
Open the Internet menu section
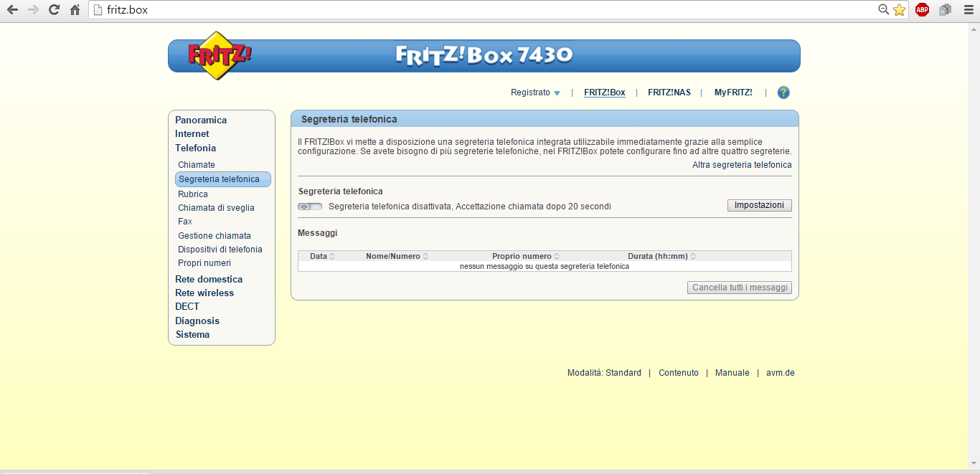coord(192,133)
